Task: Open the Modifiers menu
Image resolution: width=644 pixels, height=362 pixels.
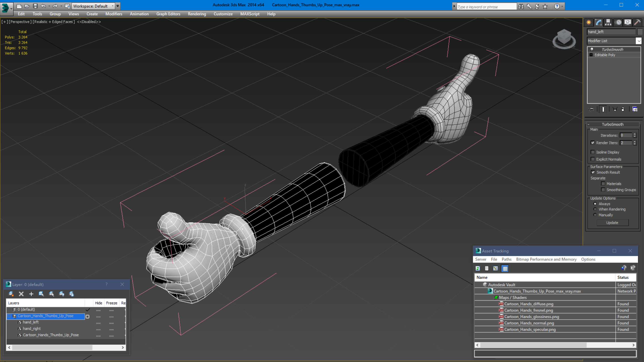Action: point(114,14)
